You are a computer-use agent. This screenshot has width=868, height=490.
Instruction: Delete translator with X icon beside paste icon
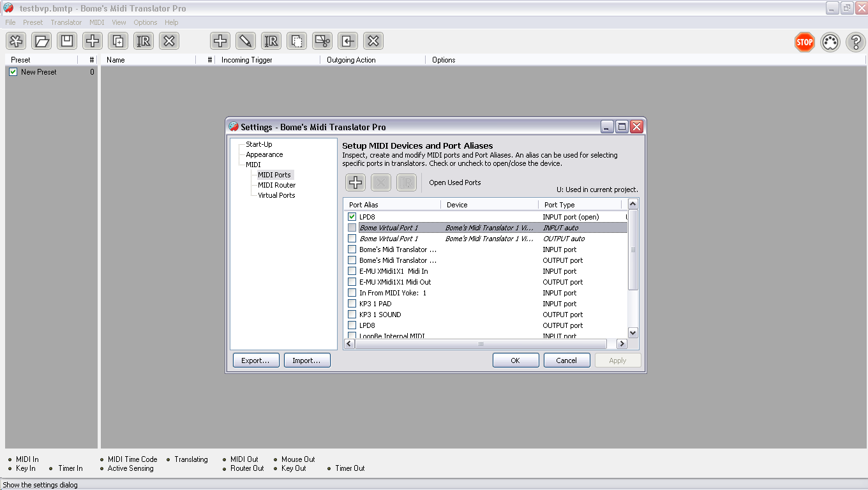(373, 41)
